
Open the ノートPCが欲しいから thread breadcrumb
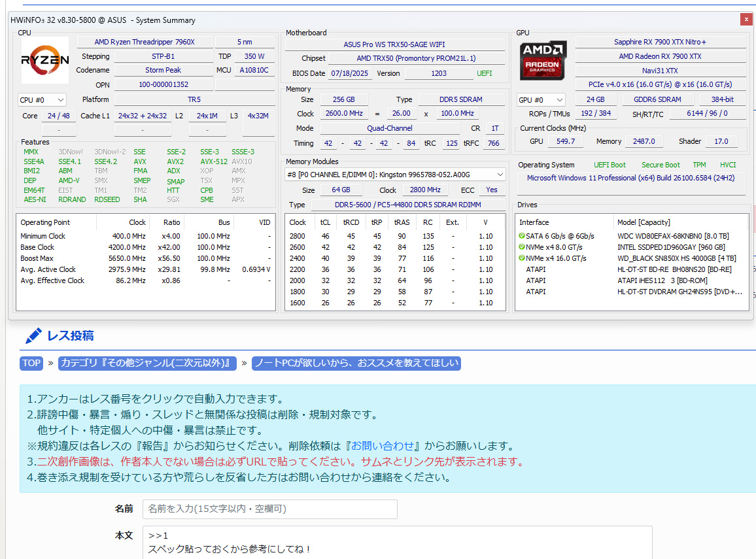coord(356,364)
